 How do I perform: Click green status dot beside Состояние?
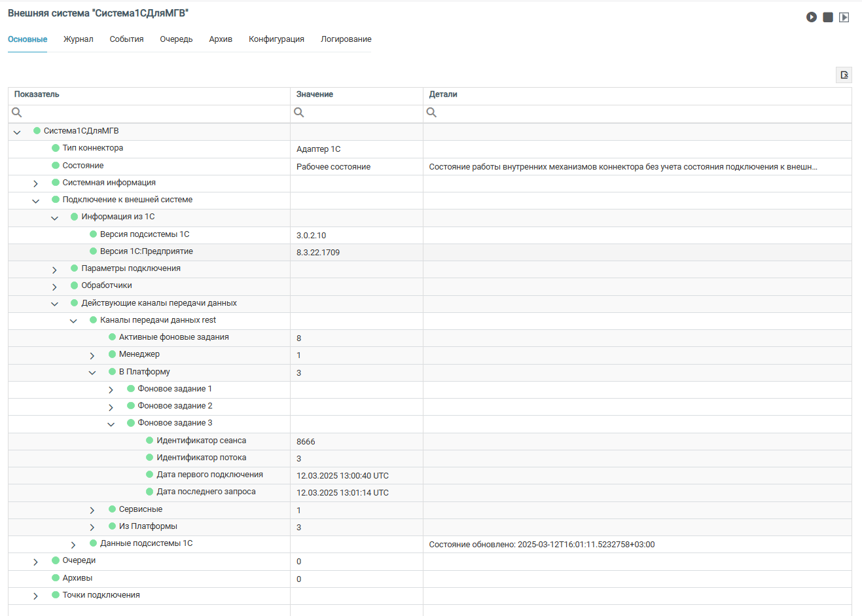[56, 166]
